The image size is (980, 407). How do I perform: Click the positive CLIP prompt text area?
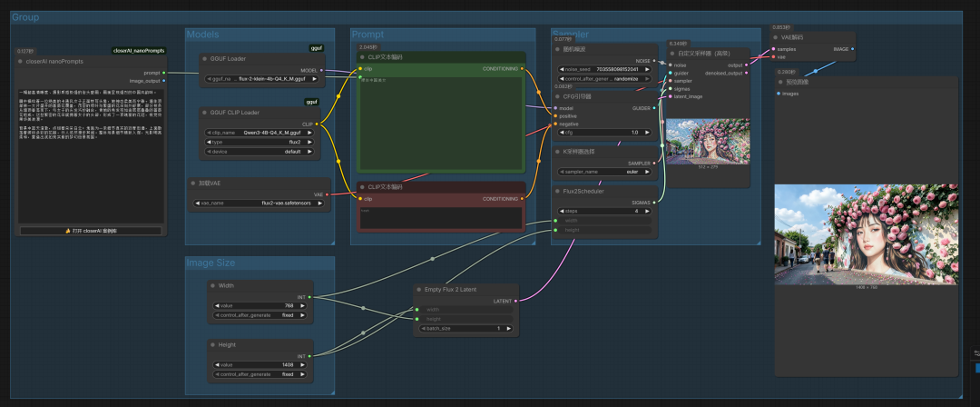(441, 124)
